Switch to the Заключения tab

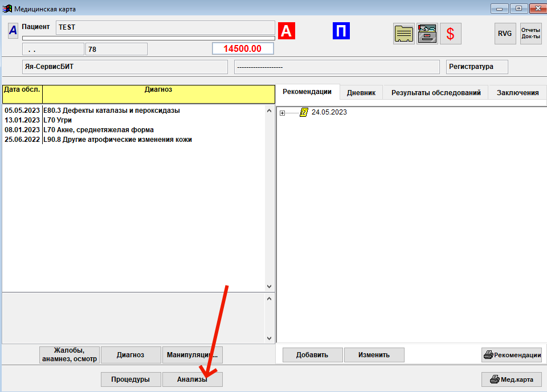517,93
